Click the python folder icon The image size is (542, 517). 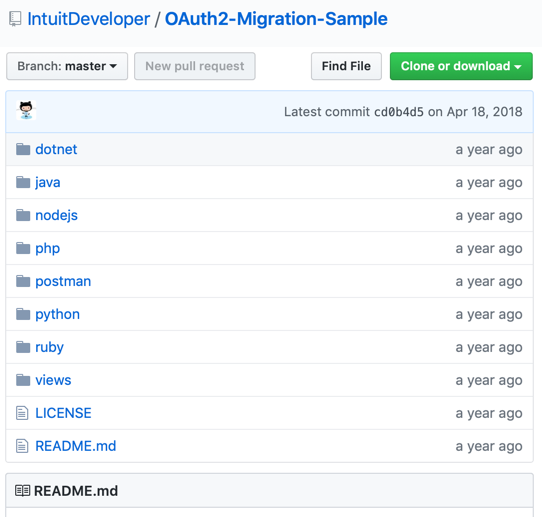[23, 314]
